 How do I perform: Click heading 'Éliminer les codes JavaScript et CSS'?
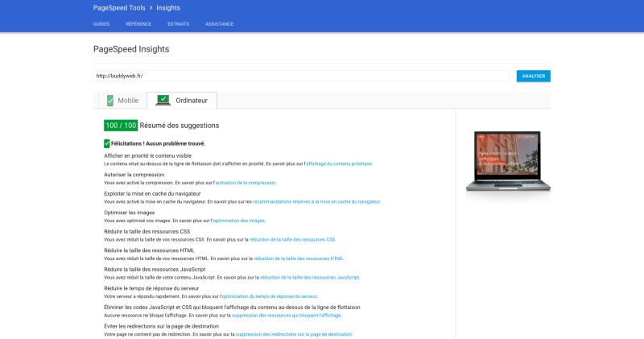click(232, 307)
